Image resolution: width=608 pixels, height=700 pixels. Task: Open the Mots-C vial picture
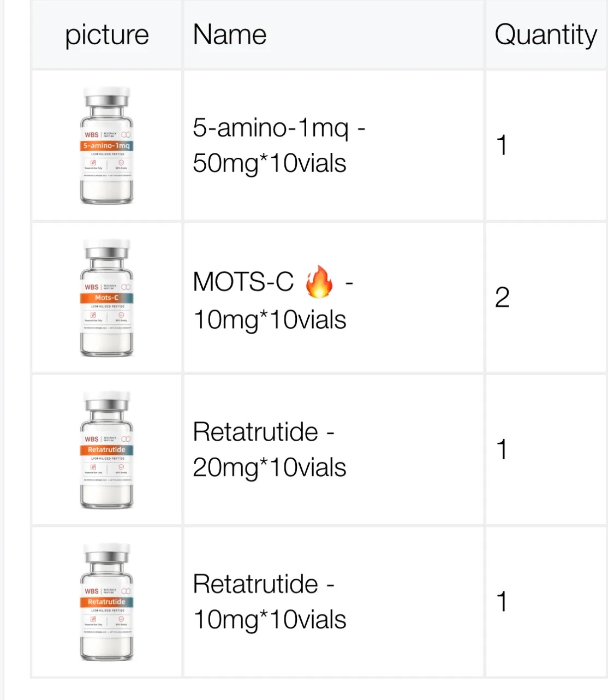pos(106,298)
